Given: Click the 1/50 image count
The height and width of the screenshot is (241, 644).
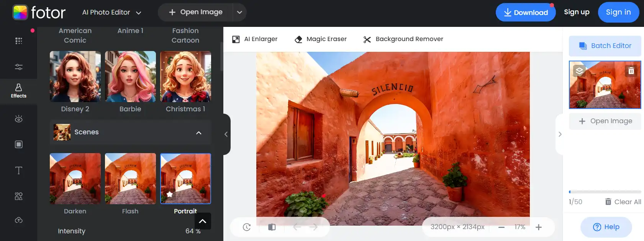Looking at the screenshot, I should point(575,202).
